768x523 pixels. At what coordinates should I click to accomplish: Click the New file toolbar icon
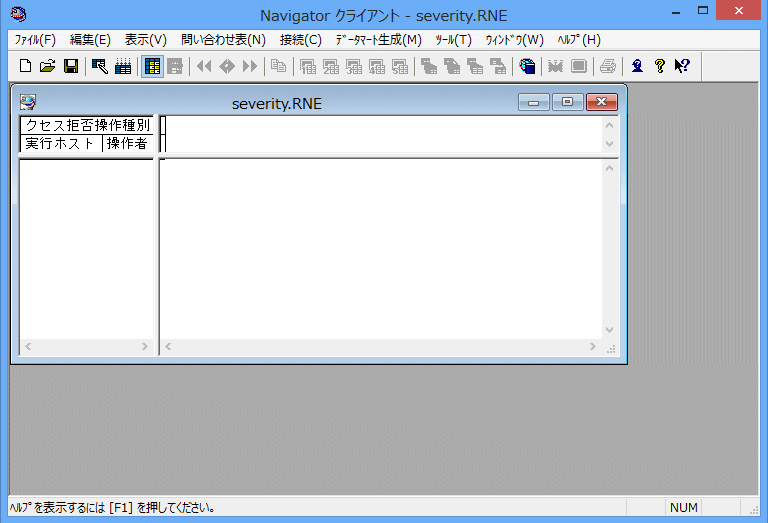pos(26,66)
